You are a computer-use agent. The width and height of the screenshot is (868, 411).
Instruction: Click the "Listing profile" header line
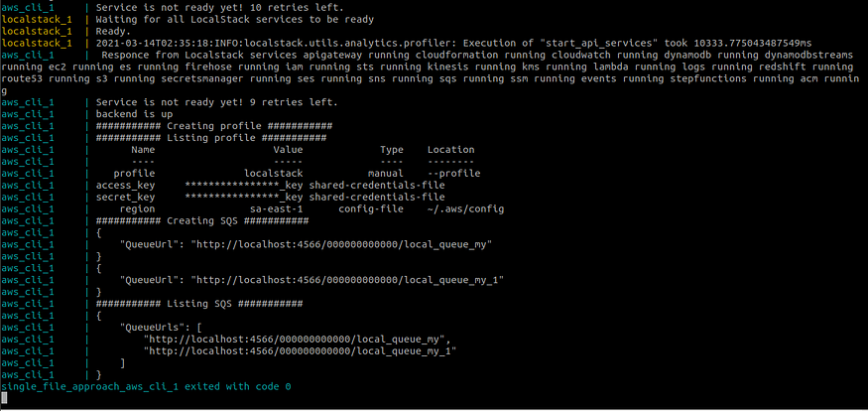211,138
